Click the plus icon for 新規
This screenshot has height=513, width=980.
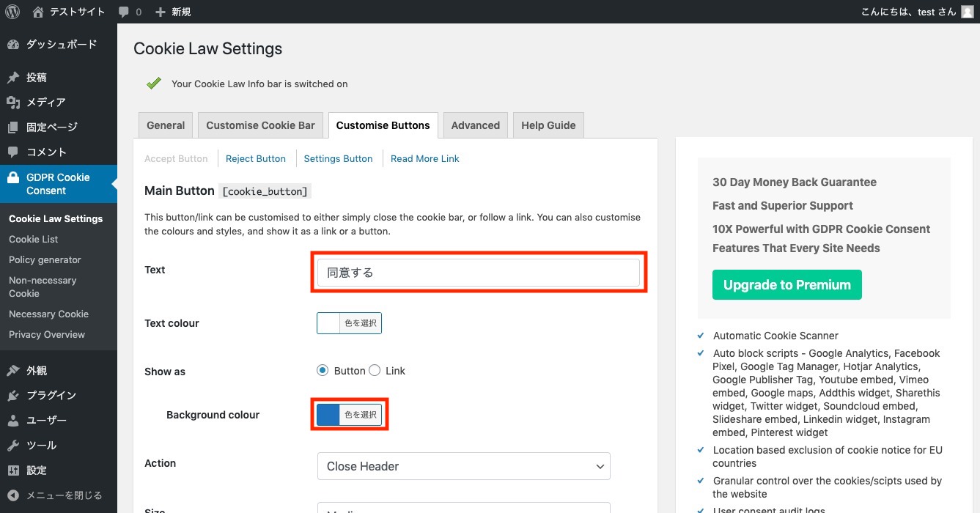pyautogui.click(x=161, y=12)
